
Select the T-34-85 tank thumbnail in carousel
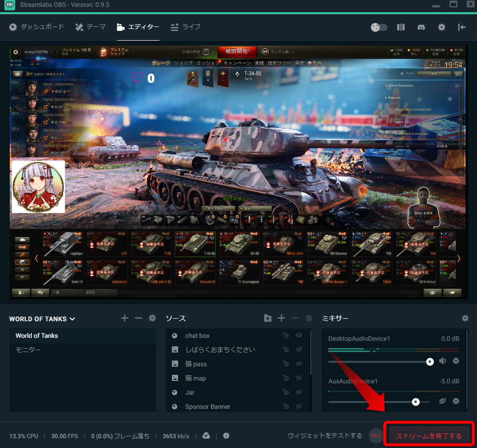(x=195, y=244)
